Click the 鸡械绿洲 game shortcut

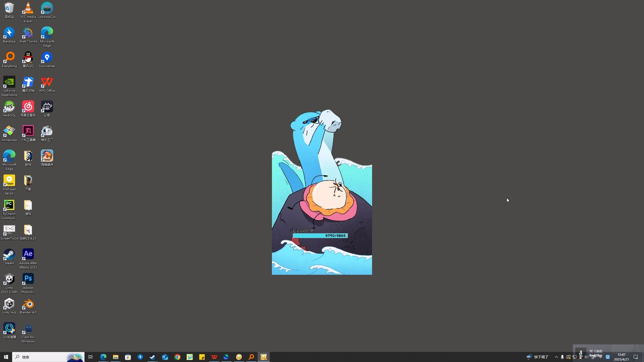47,158
